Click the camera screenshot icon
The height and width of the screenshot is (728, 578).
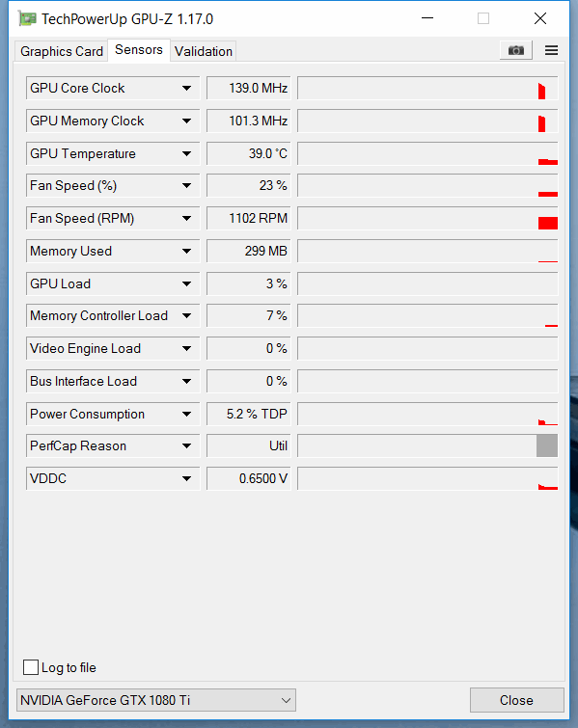coord(515,50)
